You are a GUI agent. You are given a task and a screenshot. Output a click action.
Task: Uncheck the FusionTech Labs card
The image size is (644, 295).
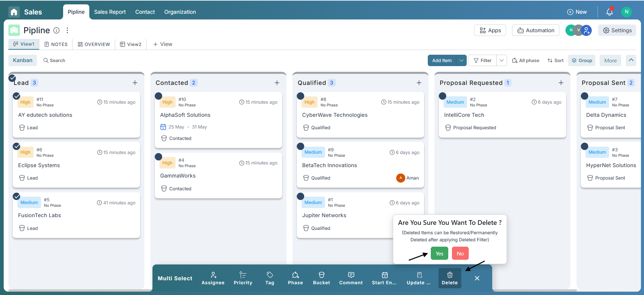coord(16,196)
